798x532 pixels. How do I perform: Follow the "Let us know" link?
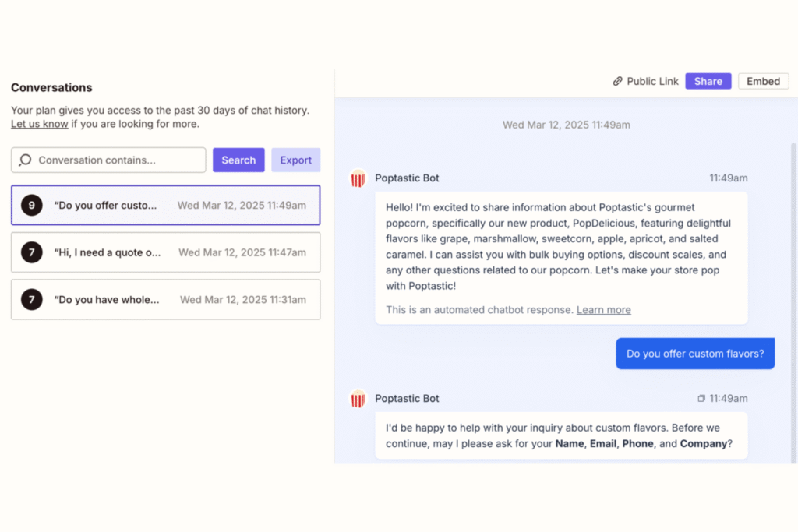tap(39, 124)
